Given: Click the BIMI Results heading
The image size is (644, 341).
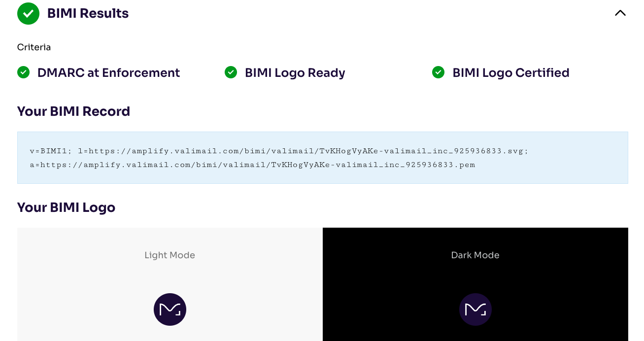Looking at the screenshot, I should click(88, 13).
